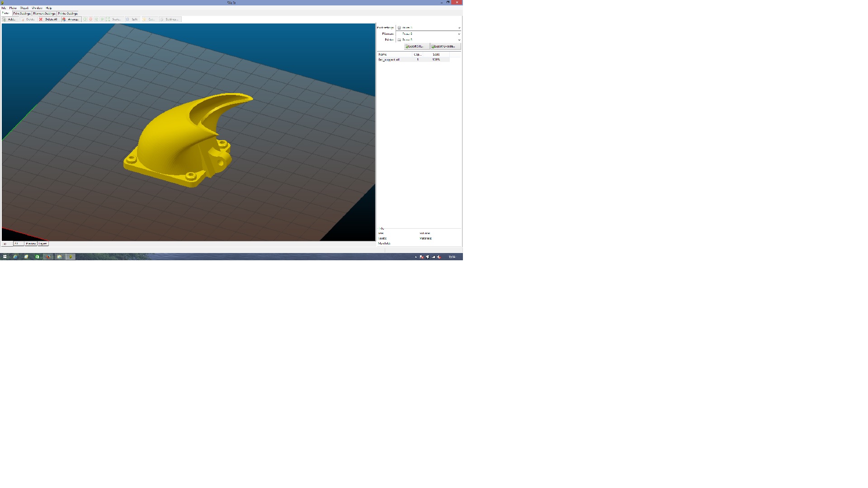Expand the Printer preset dropdown
Image resolution: width=868 pixels, height=488 pixels.
459,40
